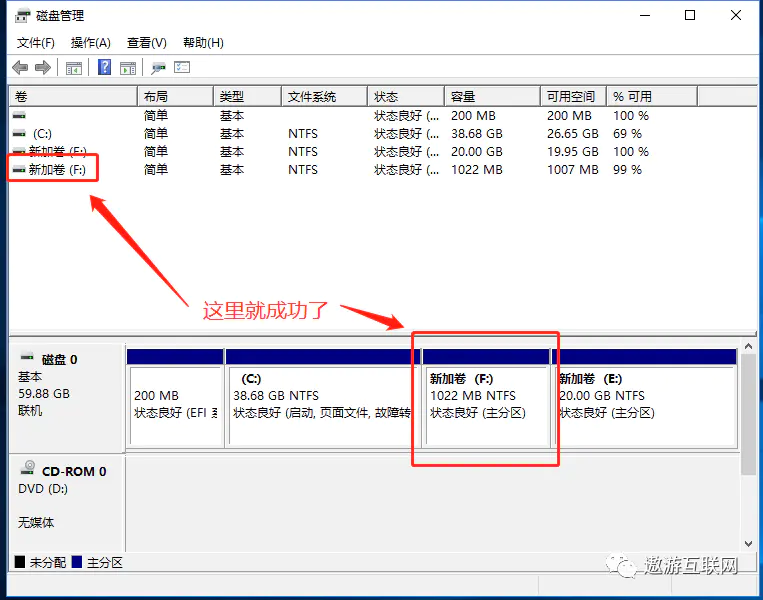Select the volume icon of the 200 MB row

[19, 115]
